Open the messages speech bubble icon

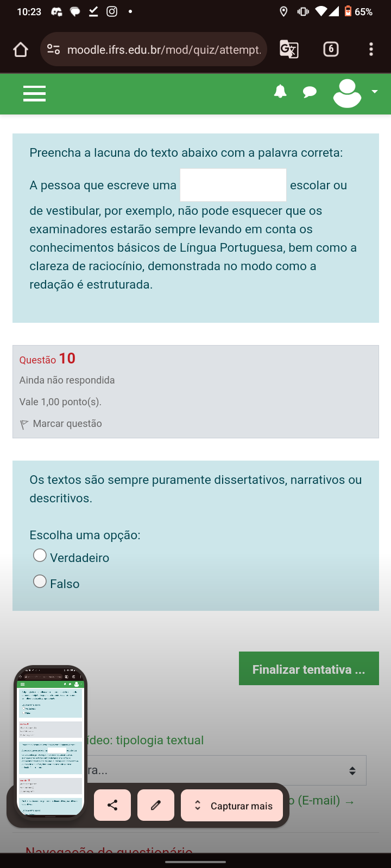tap(310, 92)
